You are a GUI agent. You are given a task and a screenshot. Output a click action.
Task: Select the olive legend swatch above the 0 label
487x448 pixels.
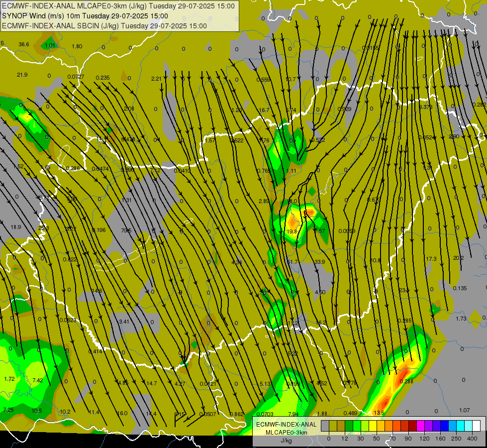(333, 426)
